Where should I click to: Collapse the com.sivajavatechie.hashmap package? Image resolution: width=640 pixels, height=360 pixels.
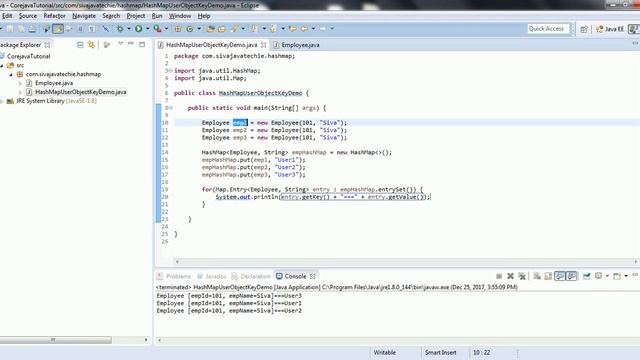(11, 74)
